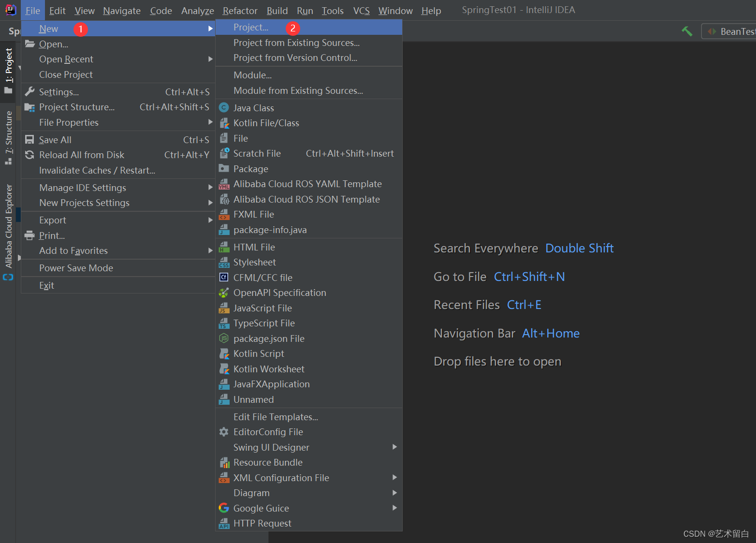Click the Alibaba Cloud ROS JSON icon
Image resolution: width=756 pixels, height=543 pixels.
click(224, 199)
